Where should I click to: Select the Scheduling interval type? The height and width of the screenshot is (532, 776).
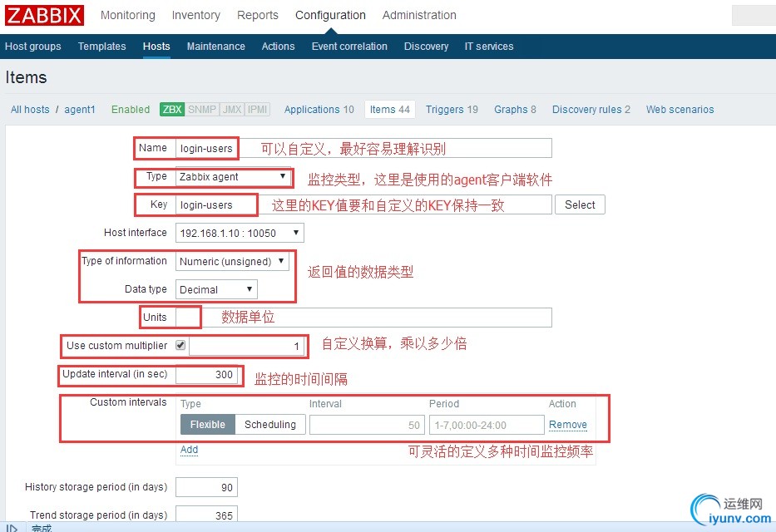click(x=270, y=425)
